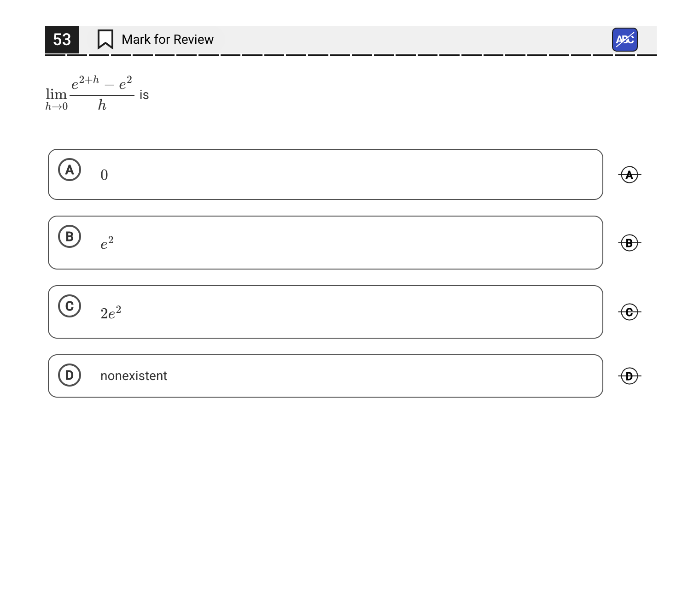Click the e squared answer text
The width and height of the screenshot is (700, 610).
tap(107, 243)
